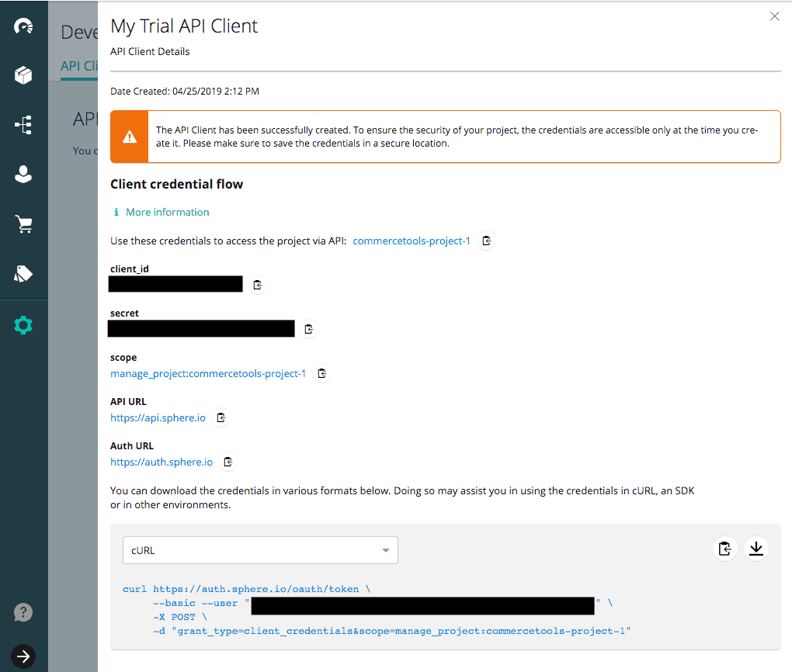Download the credentials file
The image size is (792, 672).
coord(756,549)
